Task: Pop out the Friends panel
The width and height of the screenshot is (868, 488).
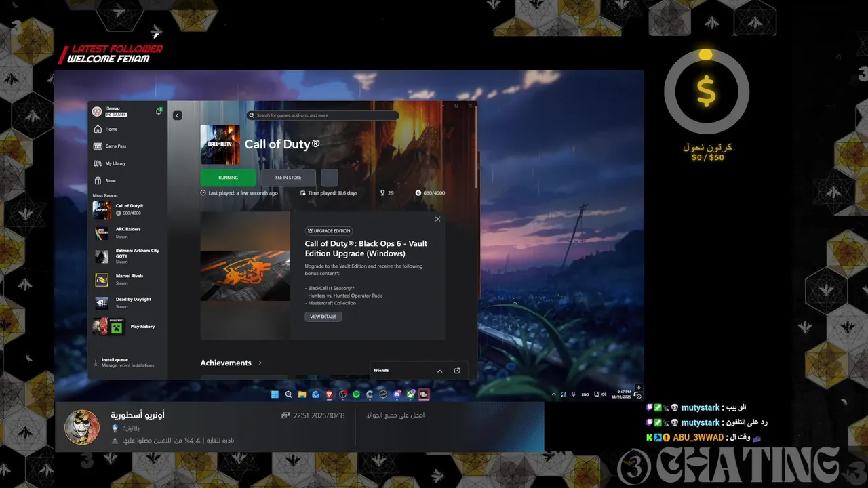Action: [x=457, y=371]
